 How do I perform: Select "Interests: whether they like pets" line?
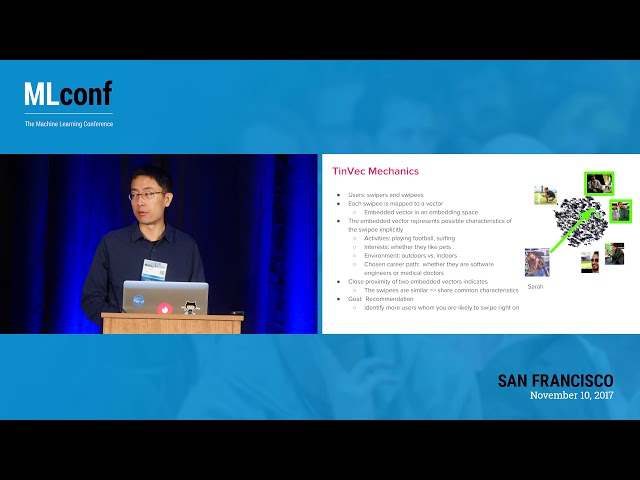(x=407, y=247)
